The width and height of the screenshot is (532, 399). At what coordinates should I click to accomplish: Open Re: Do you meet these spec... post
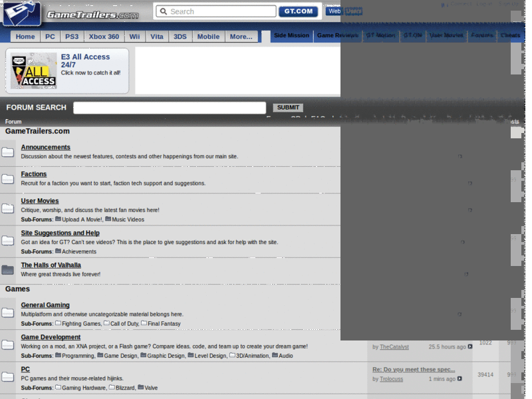[x=414, y=370]
